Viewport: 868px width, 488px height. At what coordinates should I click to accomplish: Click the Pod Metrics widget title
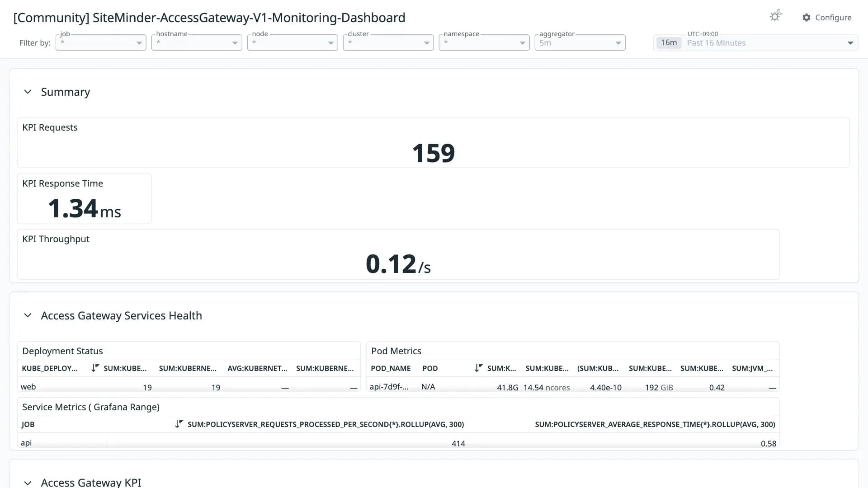396,351
